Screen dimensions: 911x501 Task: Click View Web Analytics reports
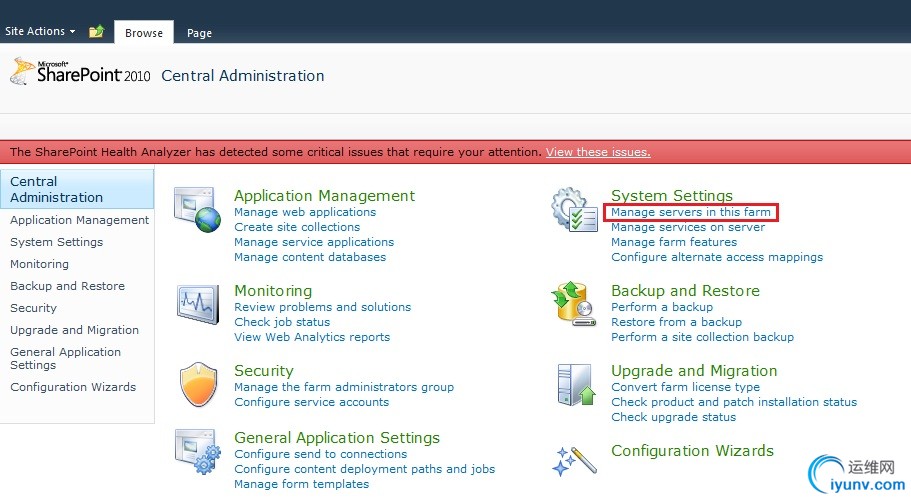click(x=312, y=337)
